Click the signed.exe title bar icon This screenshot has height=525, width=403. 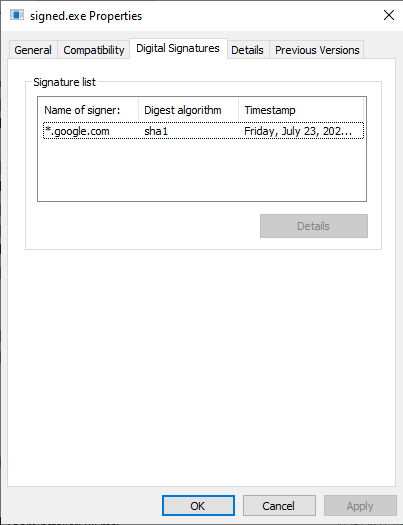point(17,15)
